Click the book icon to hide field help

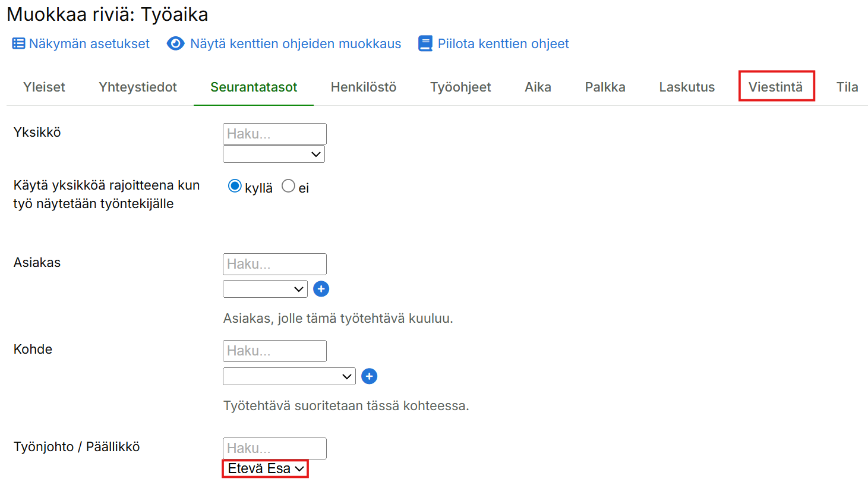pos(425,43)
